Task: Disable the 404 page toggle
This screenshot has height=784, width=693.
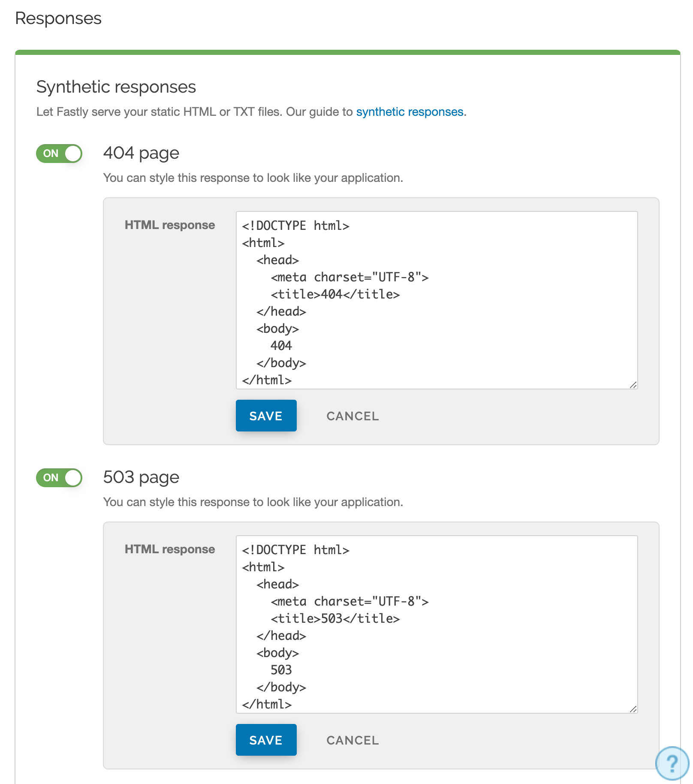Action: pyautogui.click(x=59, y=153)
